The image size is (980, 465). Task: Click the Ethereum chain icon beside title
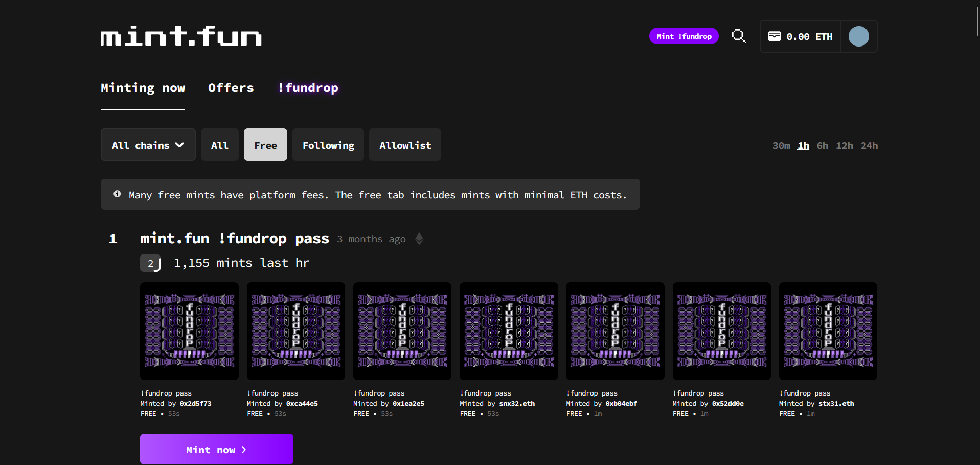click(419, 239)
